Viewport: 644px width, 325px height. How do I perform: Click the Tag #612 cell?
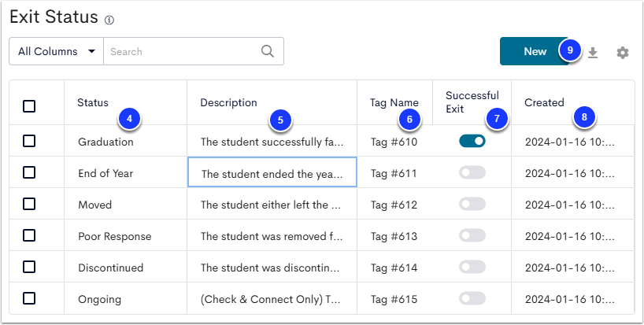pos(394,205)
